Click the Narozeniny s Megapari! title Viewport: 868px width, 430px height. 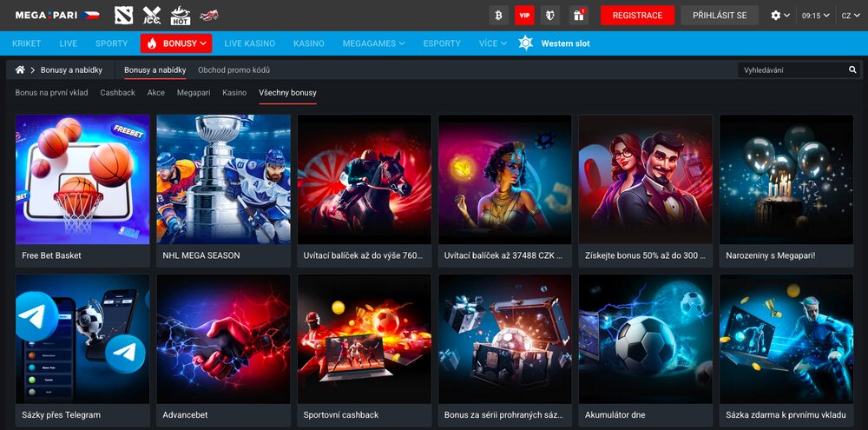point(771,256)
